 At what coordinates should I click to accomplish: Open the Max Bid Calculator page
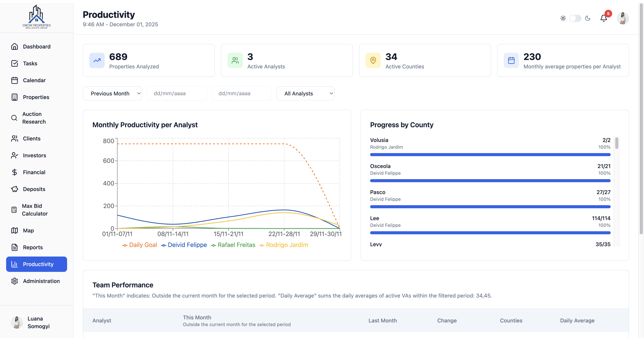click(x=35, y=210)
